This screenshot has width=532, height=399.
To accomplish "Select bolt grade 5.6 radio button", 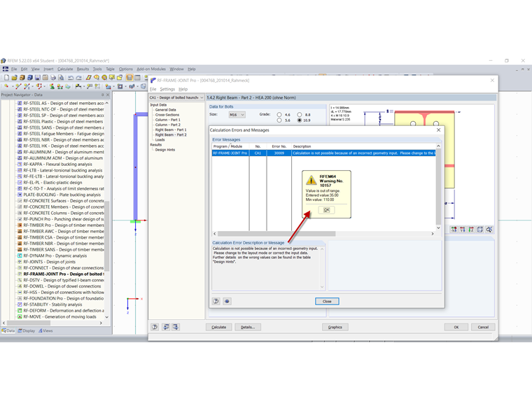I will pos(279,120).
